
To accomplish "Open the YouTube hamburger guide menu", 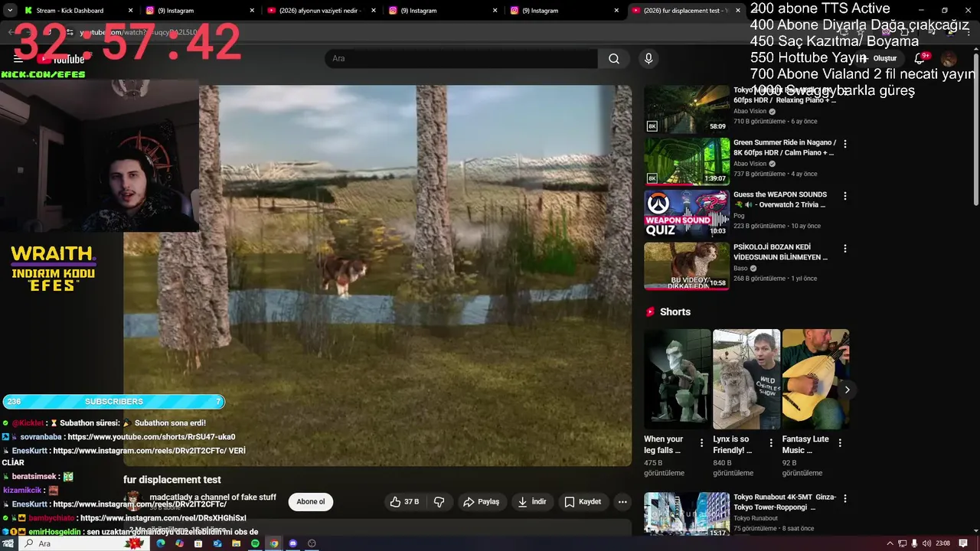I will (18, 59).
